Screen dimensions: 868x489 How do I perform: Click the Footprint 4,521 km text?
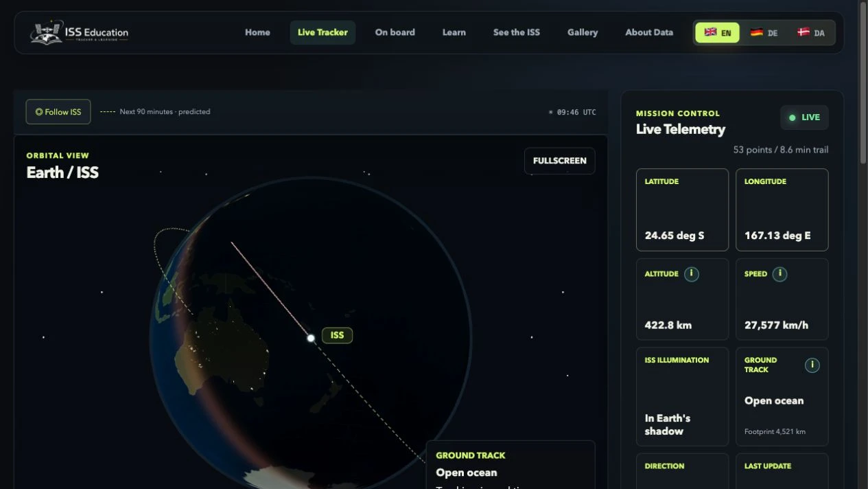[x=775, y=432]
